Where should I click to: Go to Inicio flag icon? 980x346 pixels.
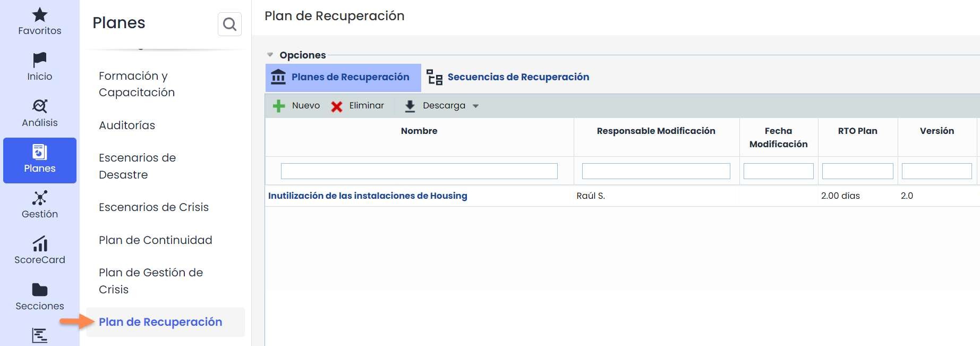(40, 60)
